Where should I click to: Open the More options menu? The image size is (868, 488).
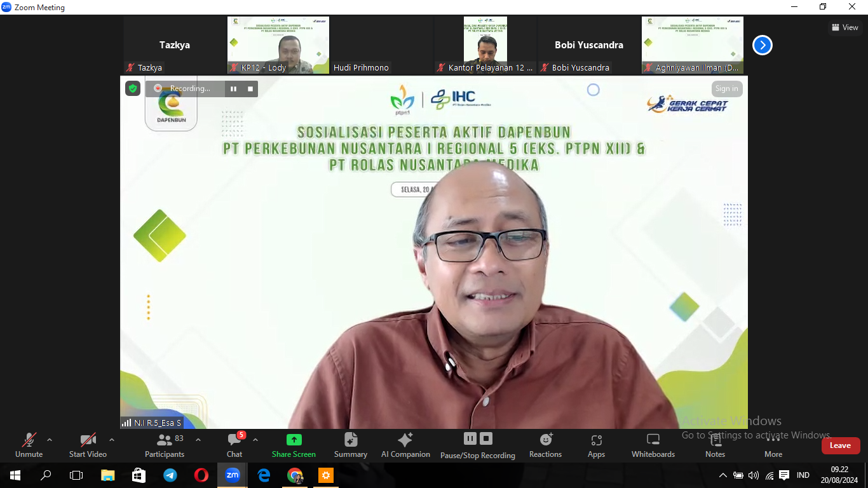(x=773, y=445)
